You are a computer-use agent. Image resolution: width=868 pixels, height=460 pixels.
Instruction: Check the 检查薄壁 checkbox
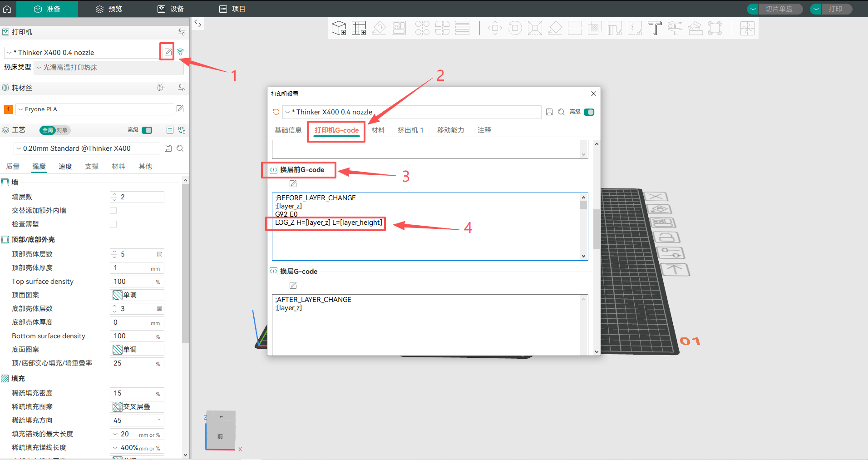tap(113, 224)
